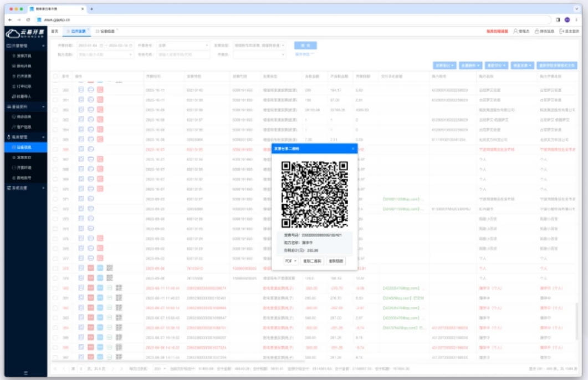The image size is (588, 380).
Task: Open the 开票类型 dropdown showing 全部
Action: 183,45
